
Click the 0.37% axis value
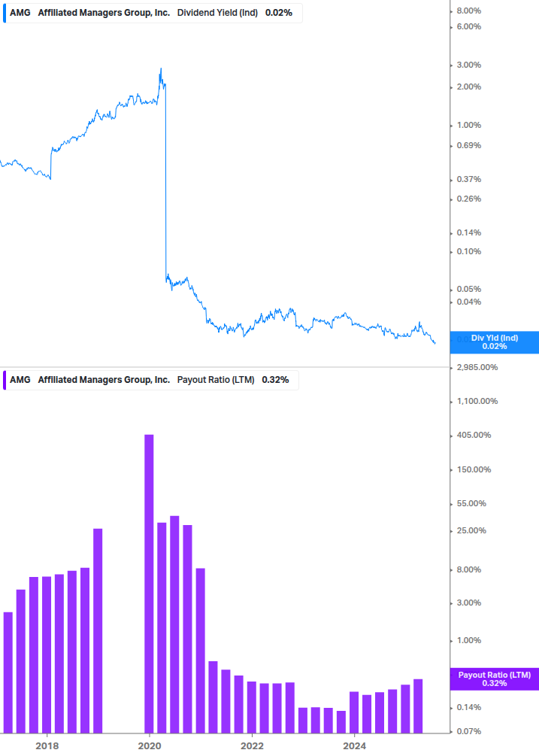[468, 179]
